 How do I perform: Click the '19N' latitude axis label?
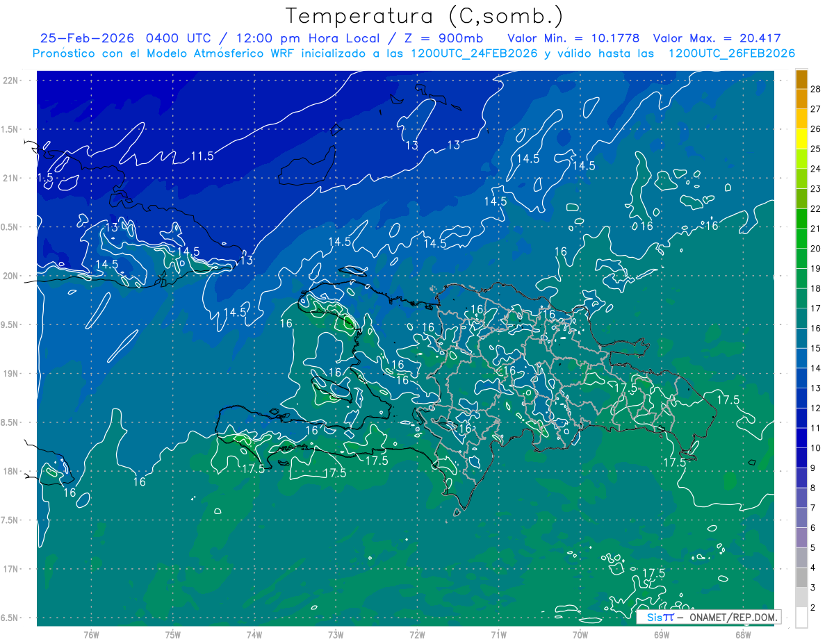tap(10, 374)
